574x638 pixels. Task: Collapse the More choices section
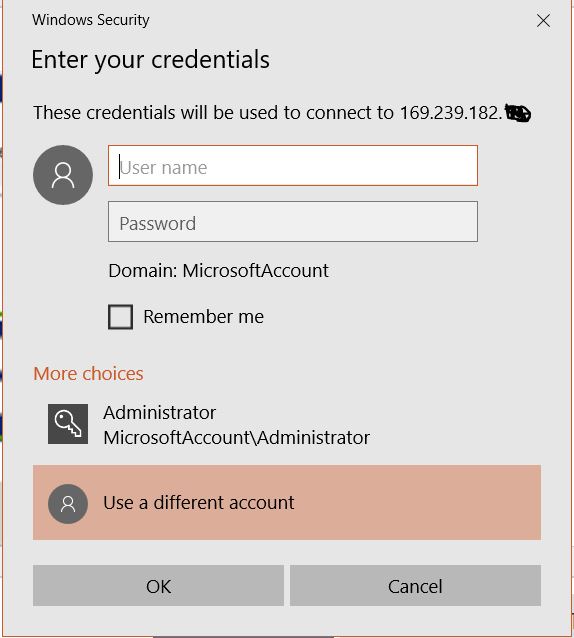click(x=88, y=374)
